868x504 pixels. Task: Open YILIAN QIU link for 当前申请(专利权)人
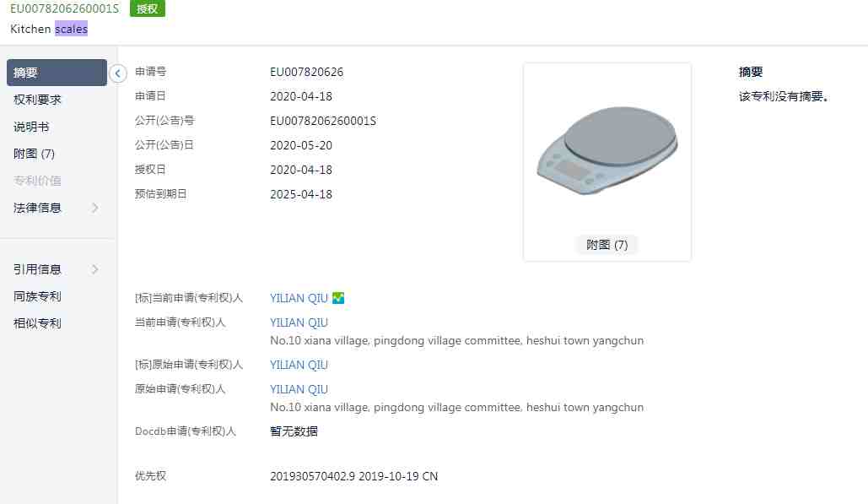pyautogui.click(x=299, y=322)
